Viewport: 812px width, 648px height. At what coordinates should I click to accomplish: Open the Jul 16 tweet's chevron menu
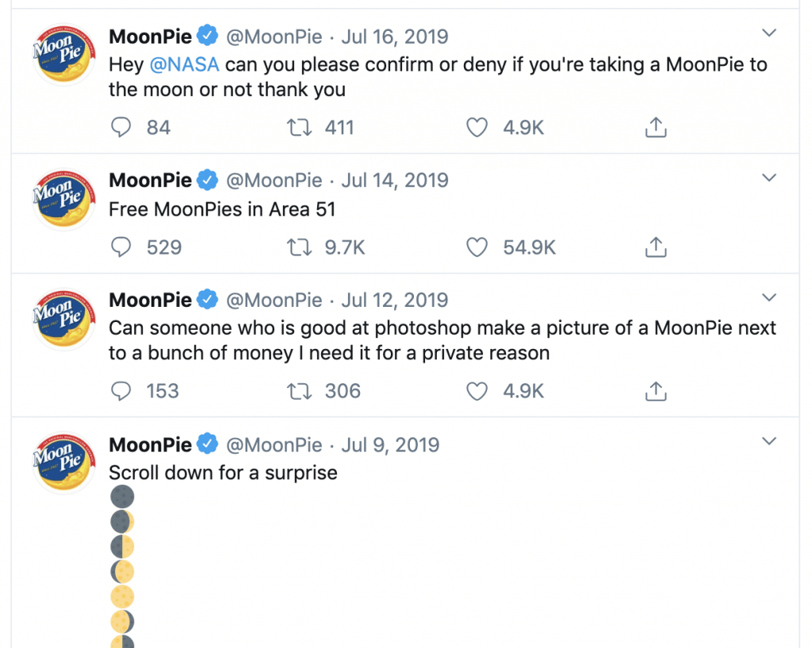coord(768,33)
